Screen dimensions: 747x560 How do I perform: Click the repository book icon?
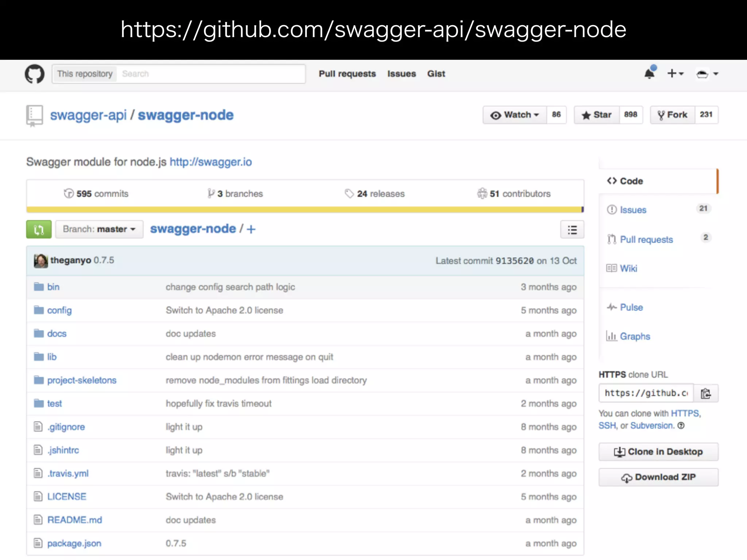click(x=35, y=116)
